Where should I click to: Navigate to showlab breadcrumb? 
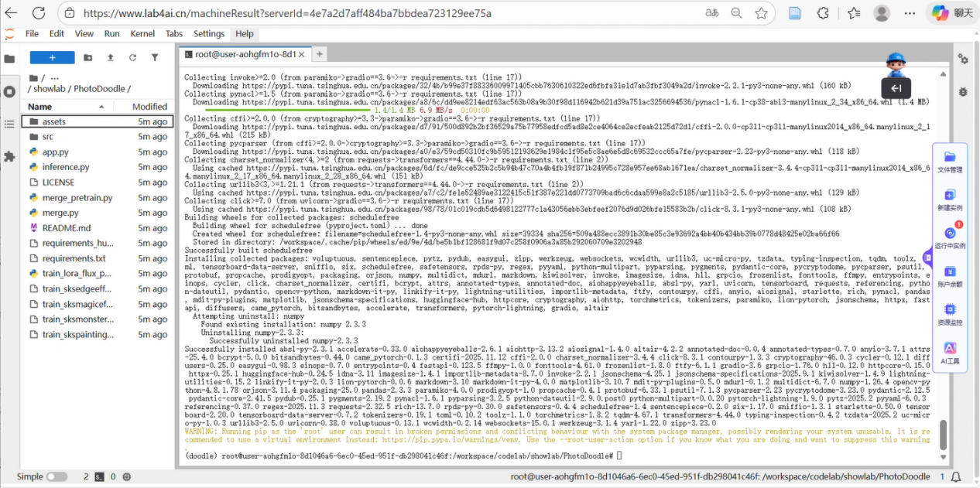click(50, 89)
